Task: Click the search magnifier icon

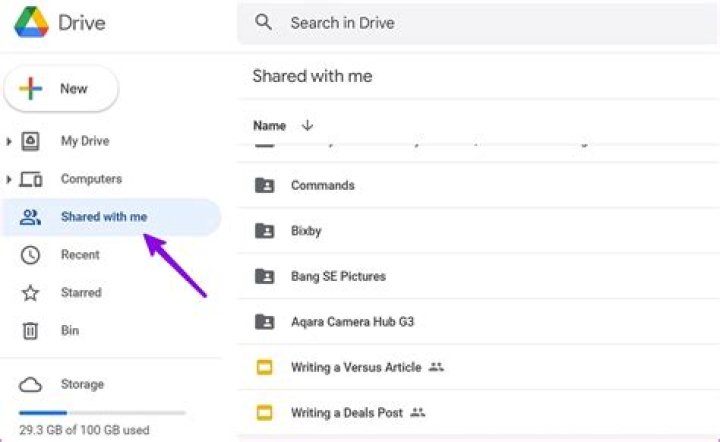Action: point(264,22)
